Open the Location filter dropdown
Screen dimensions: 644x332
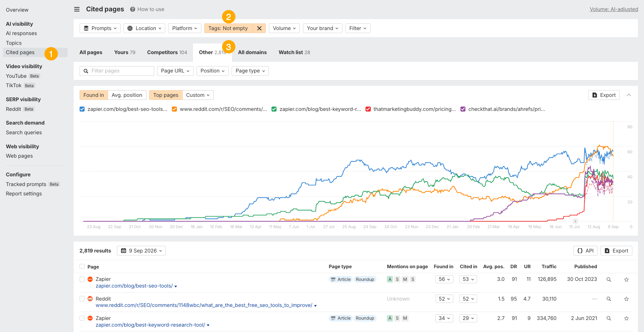pyautogui.click(x=144, y=28)
